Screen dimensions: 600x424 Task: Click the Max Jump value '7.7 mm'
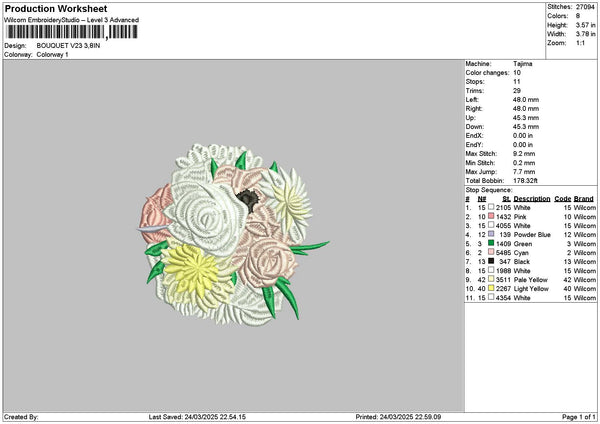pyautogui.click(x=524, y=172)
